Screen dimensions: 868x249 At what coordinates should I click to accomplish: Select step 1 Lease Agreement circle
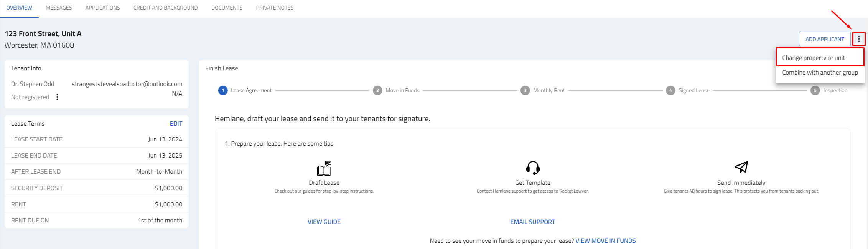(223, 90)
